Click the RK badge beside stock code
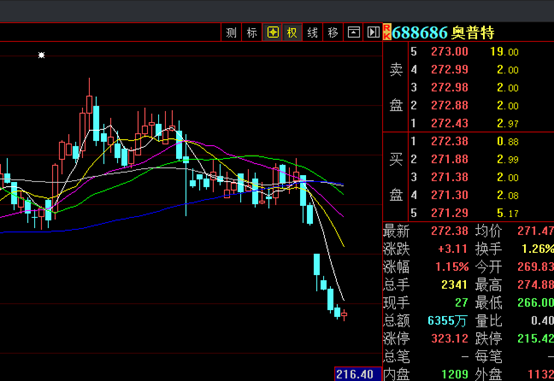554x381 pixels. pyautogui.click(x=387, y=32)
